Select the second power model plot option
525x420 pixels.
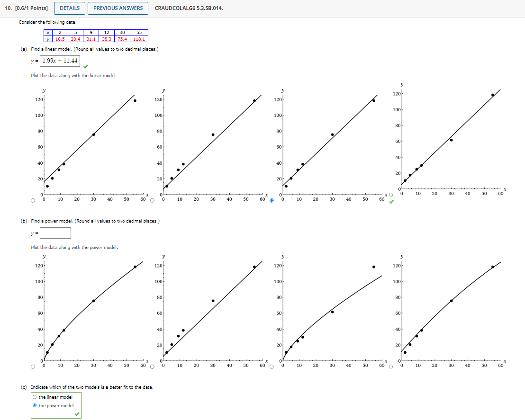pyautogui.click(x=152, y=366)
